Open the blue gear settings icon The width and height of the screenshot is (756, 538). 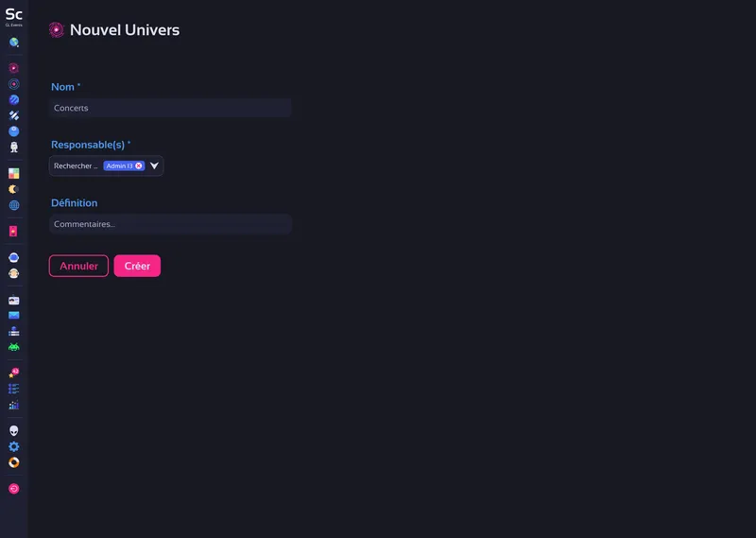(x=14, y=446)
